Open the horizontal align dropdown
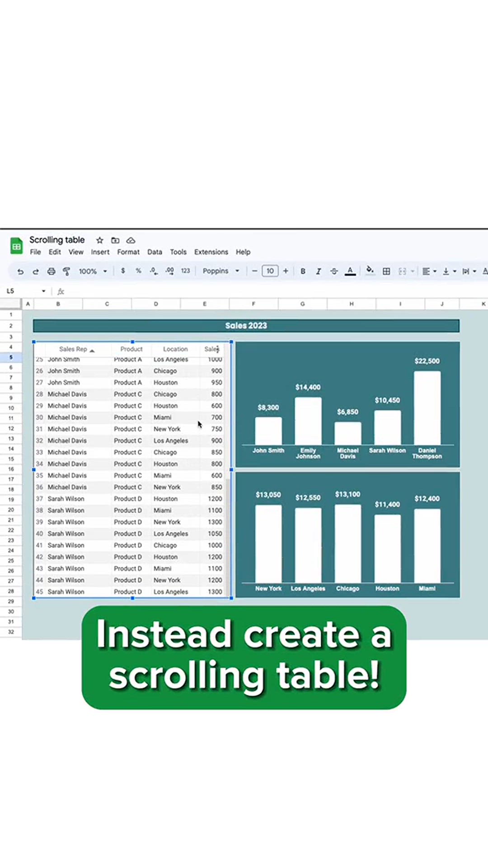The height and width of the screenshot is (868, 488). 429,271
